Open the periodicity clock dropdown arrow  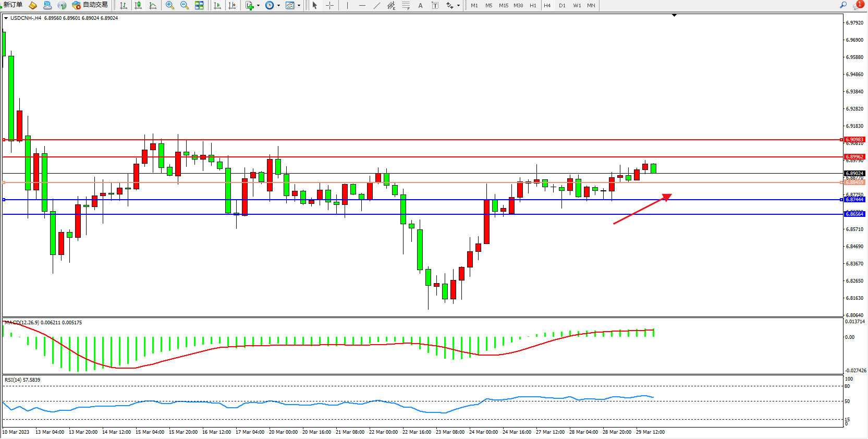278,6
